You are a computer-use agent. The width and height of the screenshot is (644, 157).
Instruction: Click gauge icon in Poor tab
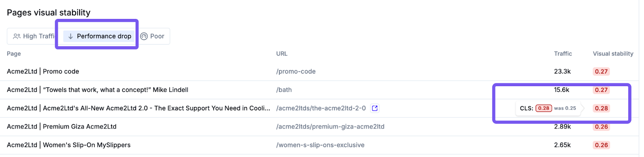tap(144, 36)
